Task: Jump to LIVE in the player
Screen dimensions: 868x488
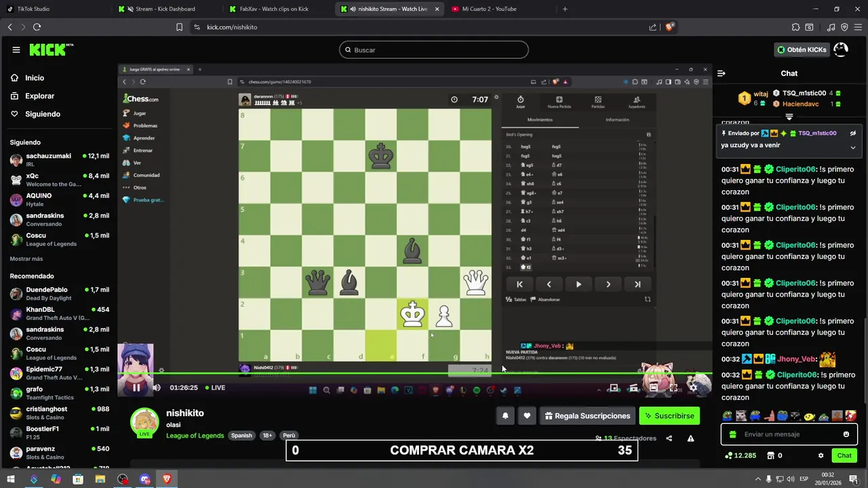Action: coord(215,388)
